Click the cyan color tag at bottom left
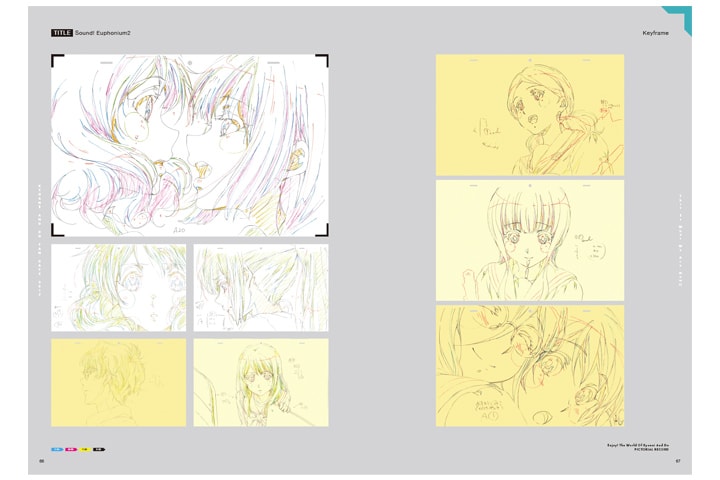The image size is (720, 480). tap(58, 449)
